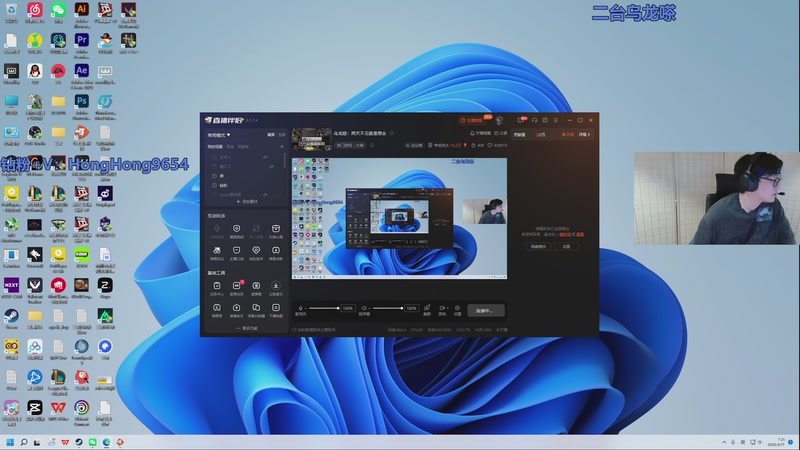Open the WeChat desktop icon
Image resolution: width=800 pixels, height=450 pixels.
(58, 11)
